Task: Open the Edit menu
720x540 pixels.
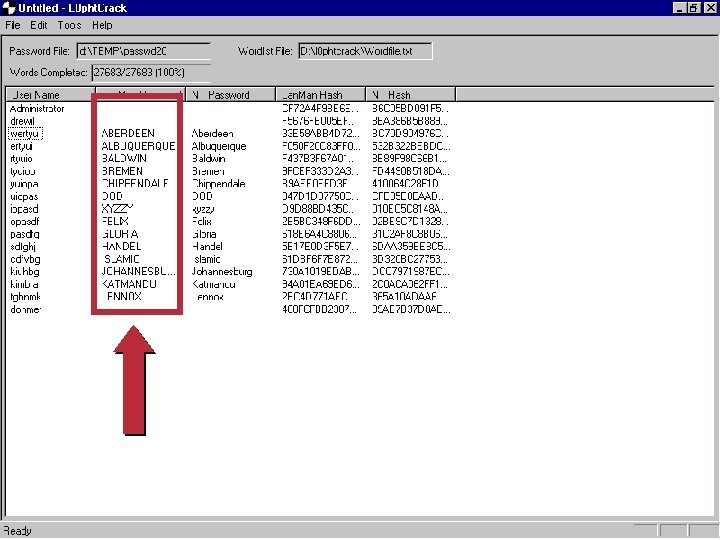Action: [39, 25]
